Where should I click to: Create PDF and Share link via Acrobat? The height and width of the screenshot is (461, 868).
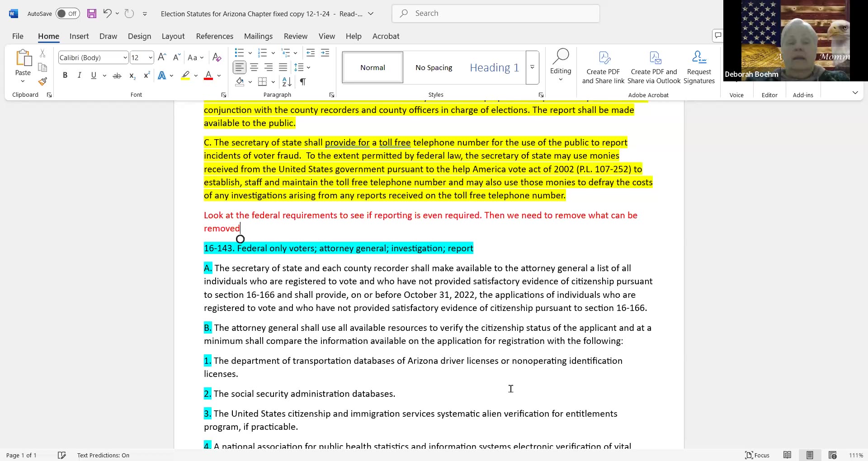point(603,67)
